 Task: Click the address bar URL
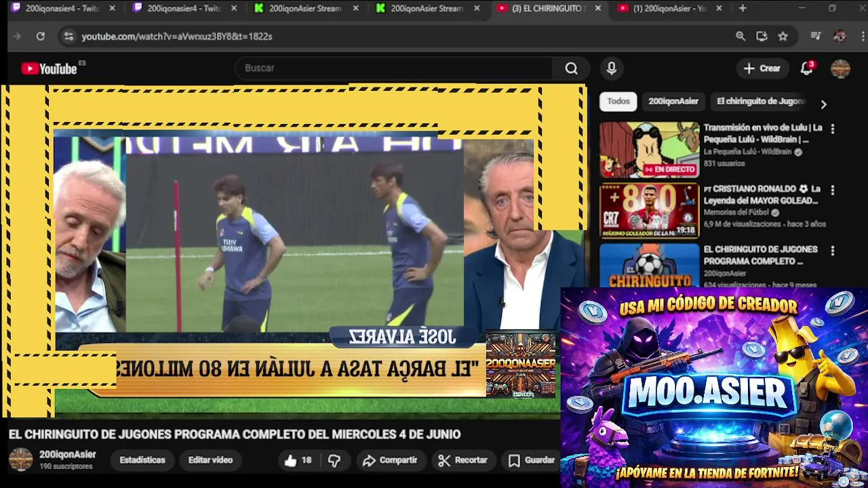point(176,37)
